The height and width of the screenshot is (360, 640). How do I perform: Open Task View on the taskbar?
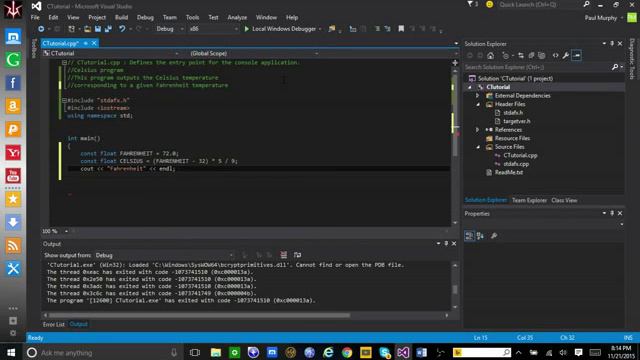[195, 352]
